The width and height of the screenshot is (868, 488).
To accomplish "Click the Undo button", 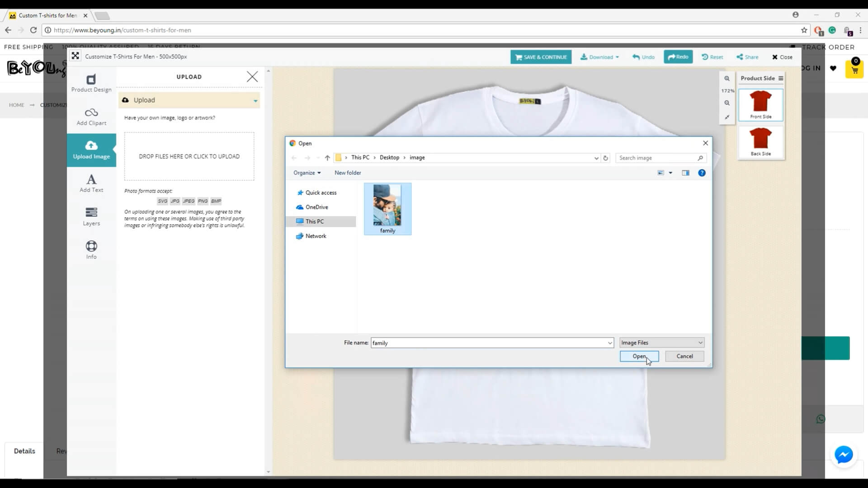I will point(643,57).
